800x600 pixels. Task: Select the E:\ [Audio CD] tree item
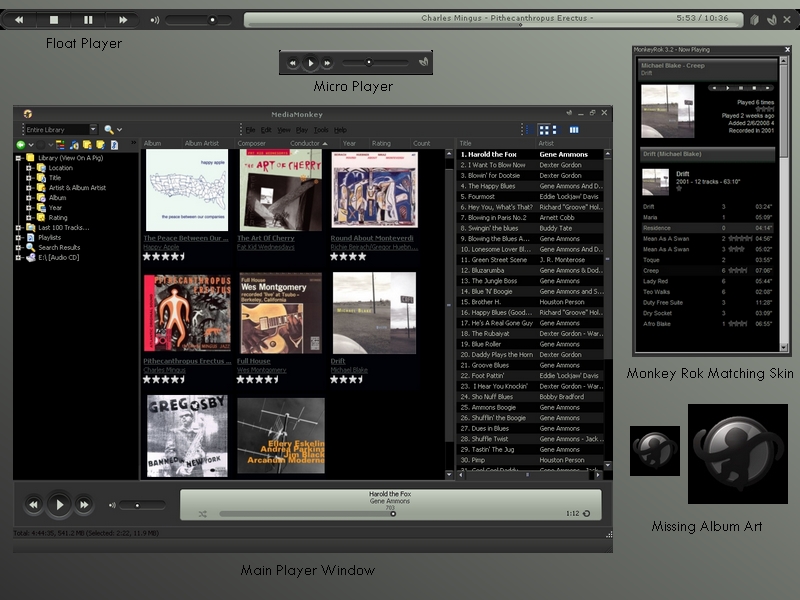tap(58, 258)
